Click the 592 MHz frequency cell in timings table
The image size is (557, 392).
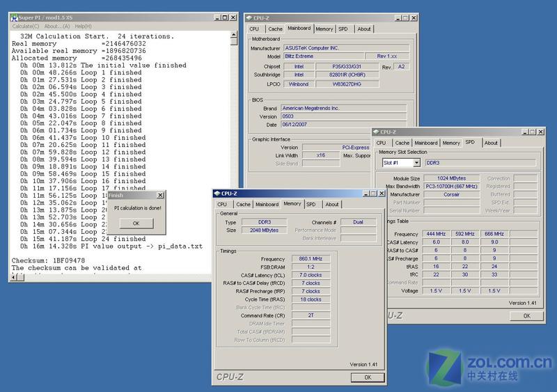click(x=465, y=234)
